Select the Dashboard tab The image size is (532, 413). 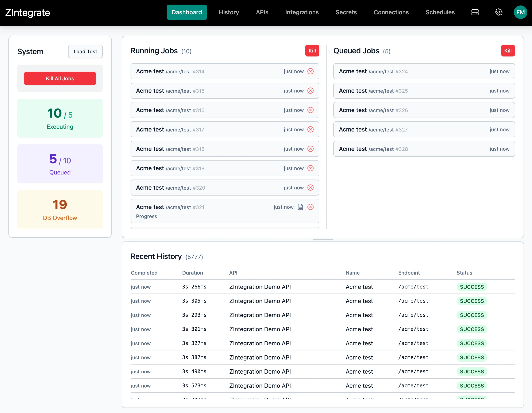tap(187, 12)
